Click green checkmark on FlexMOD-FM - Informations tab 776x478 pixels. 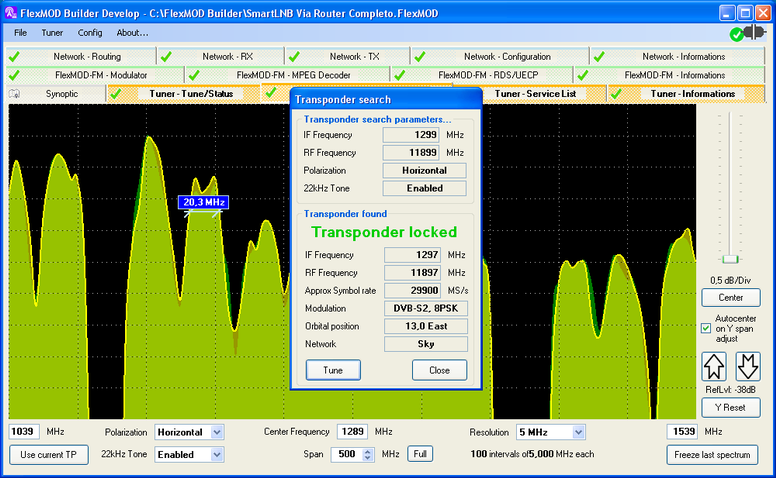[582, 75]
